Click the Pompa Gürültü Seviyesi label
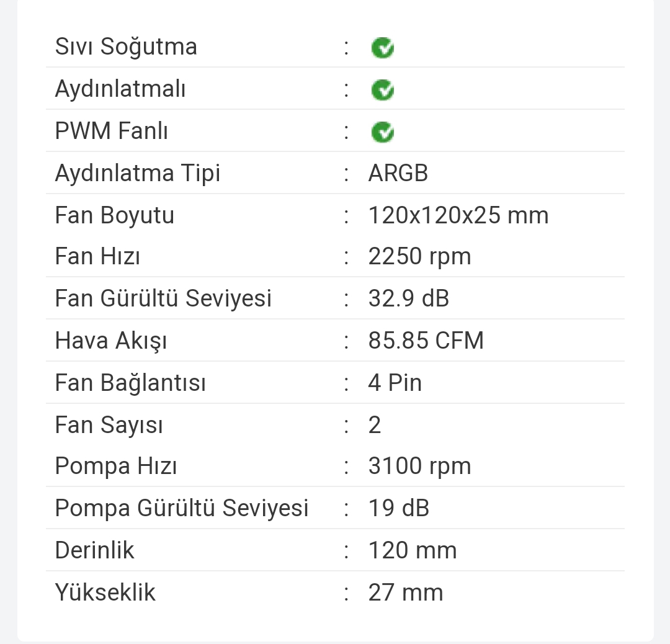670x644 pixels. tap(182, 508)
